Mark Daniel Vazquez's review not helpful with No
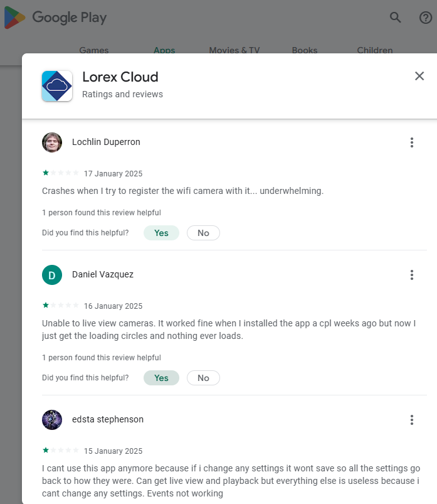 (203, 378)
